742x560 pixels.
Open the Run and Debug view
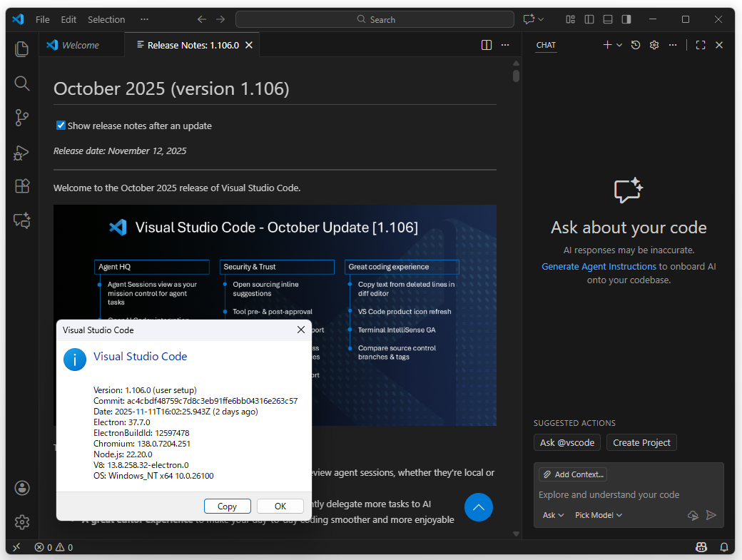pos(21,152)
